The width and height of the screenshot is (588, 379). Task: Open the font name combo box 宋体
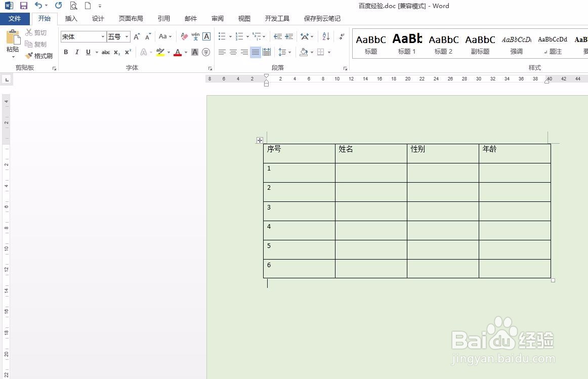point(83,36)
